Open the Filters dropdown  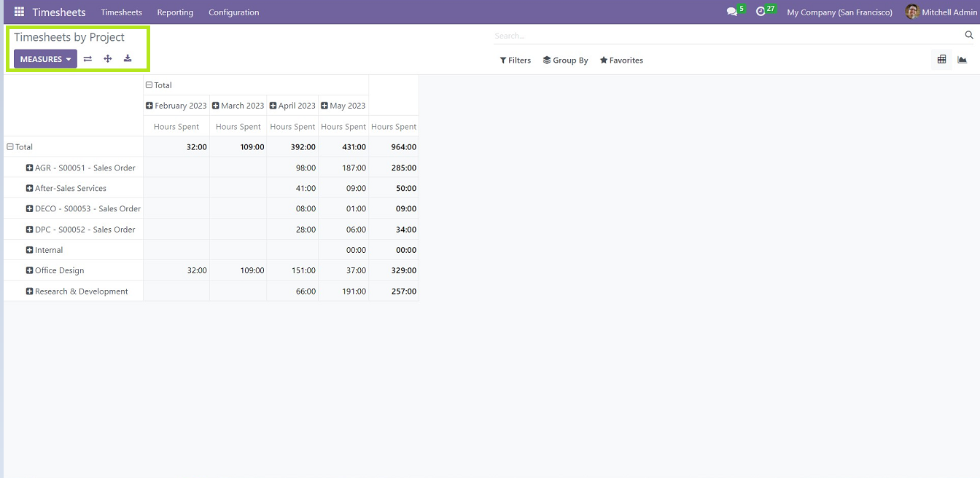coord(516,60)
